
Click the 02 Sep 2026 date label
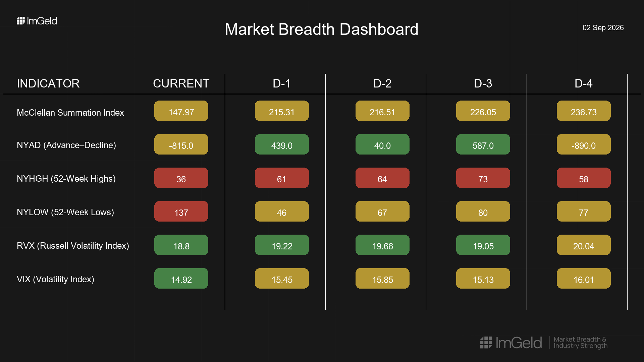(x=603, y=28)
